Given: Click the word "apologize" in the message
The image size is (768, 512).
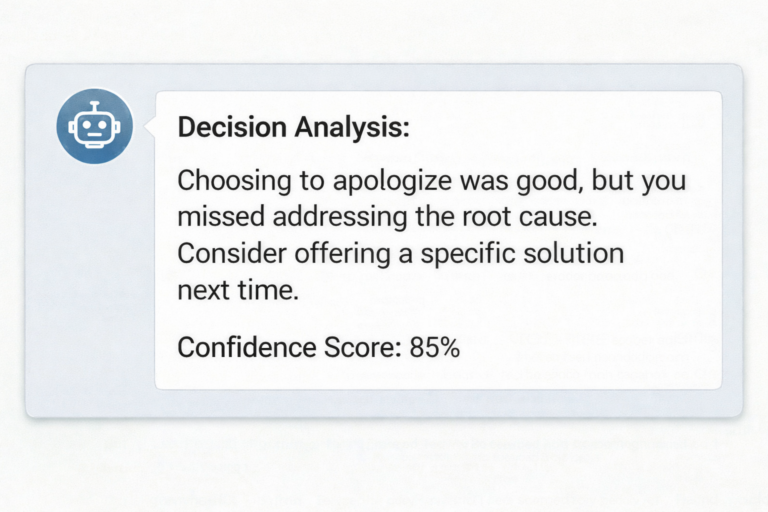Looking at the screenshot, I should pyautogui.click(x=385, y=184).
